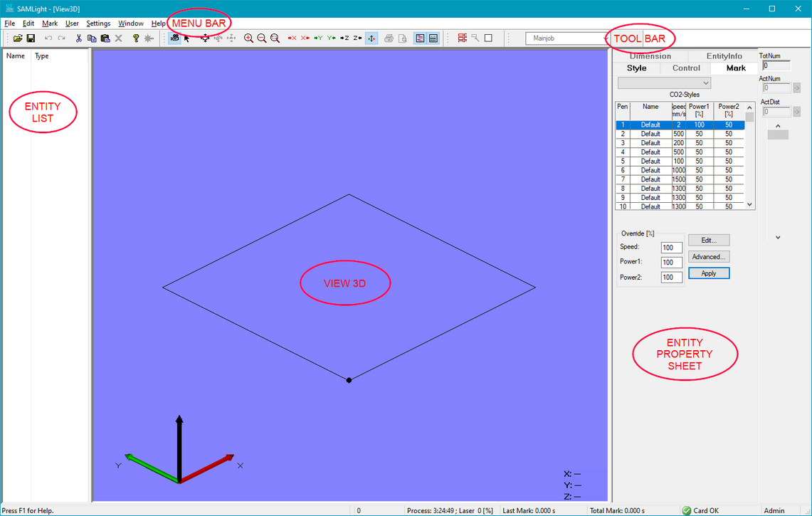Click the Save floppy disk icon
The image size is (812, 516).
[x=31, y=38]
